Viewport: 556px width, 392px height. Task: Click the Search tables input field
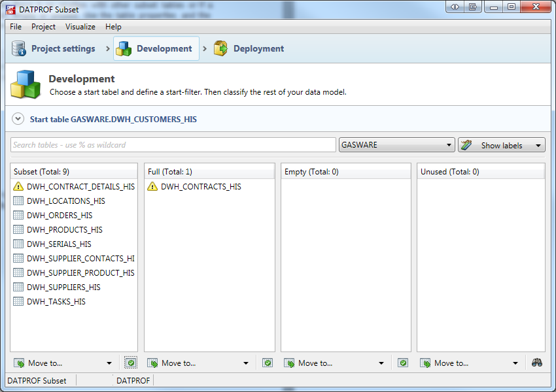pos(173,145)
